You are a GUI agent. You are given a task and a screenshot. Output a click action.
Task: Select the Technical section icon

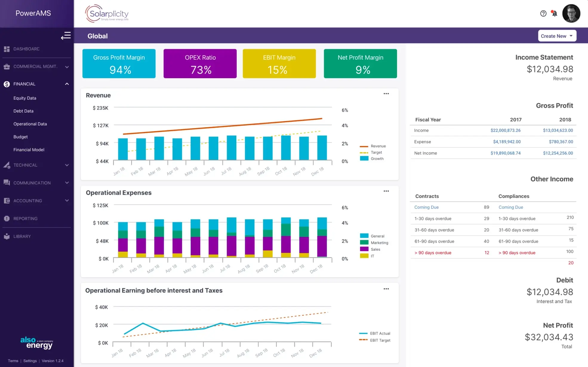coord(7,165)
